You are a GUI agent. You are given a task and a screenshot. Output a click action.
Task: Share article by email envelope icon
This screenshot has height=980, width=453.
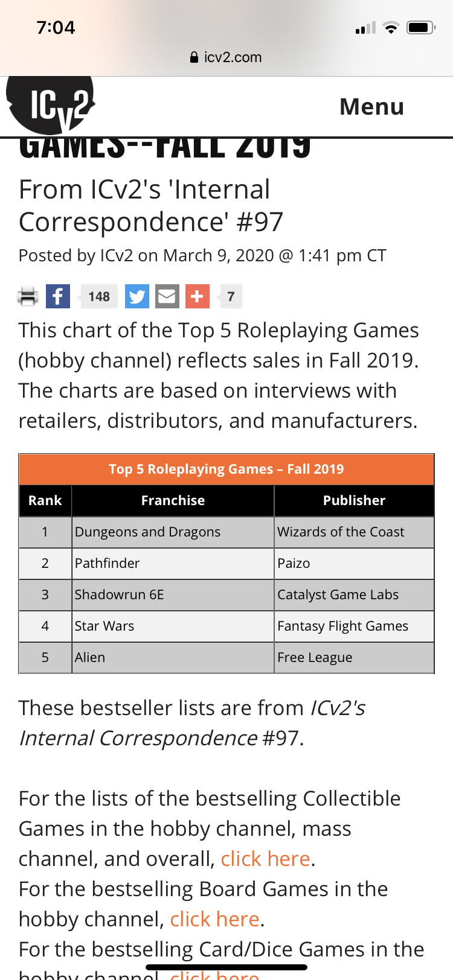(167, 296)
